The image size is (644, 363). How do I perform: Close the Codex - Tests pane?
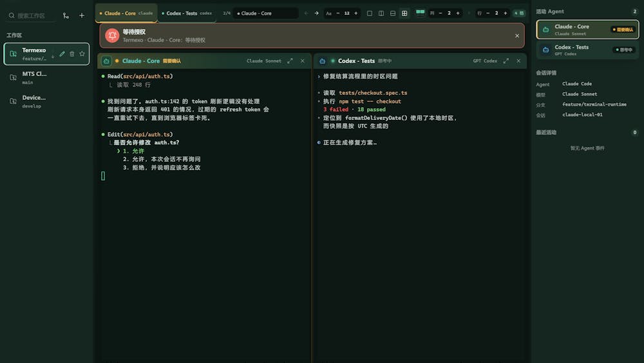click(518, 61)
